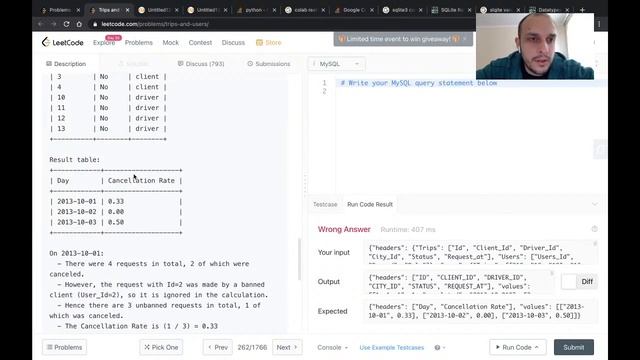The width and height of the screenshot is (640, 360).
Task: Click the Pick One button
Action: pos(161,347)
